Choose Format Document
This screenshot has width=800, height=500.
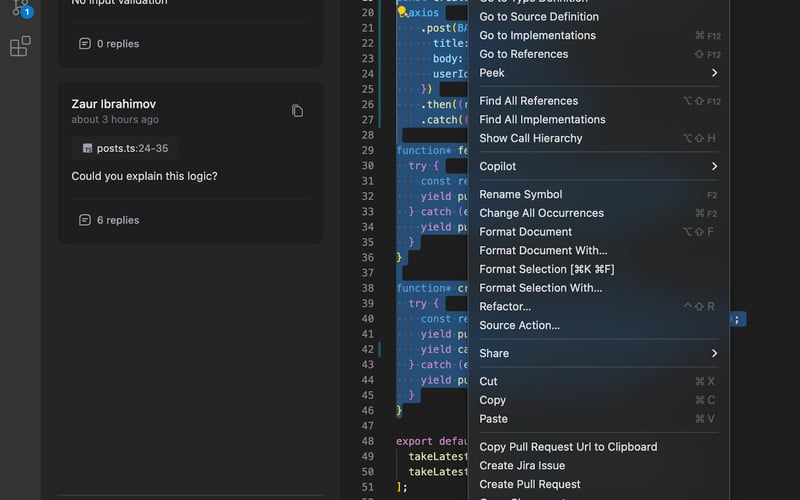coord(598,232)
